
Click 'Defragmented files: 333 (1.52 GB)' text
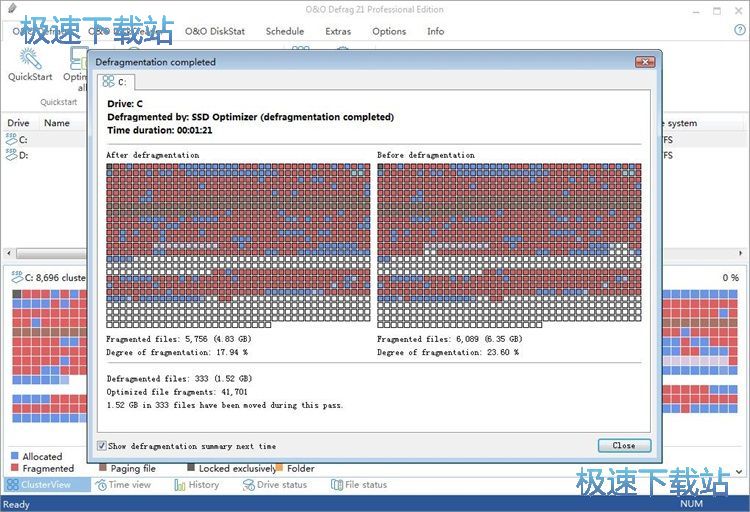(x=179, y=378)
